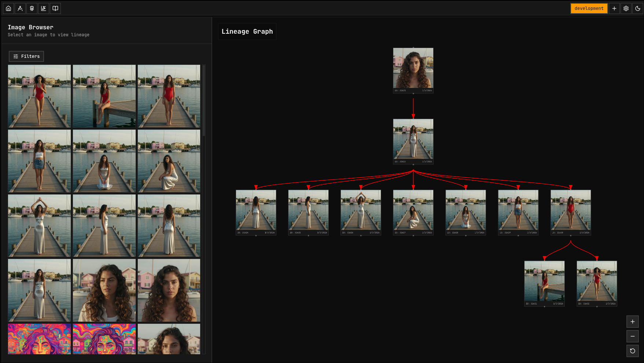Click root portrait node ID 31621 in graph
644x363 pixels.
click(x=413, y=70)
